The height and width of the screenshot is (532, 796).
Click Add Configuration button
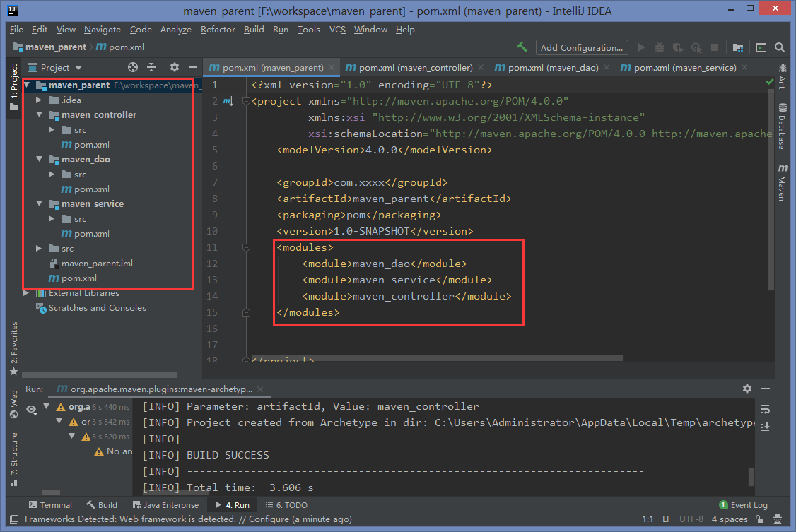[x=582, y=47]
